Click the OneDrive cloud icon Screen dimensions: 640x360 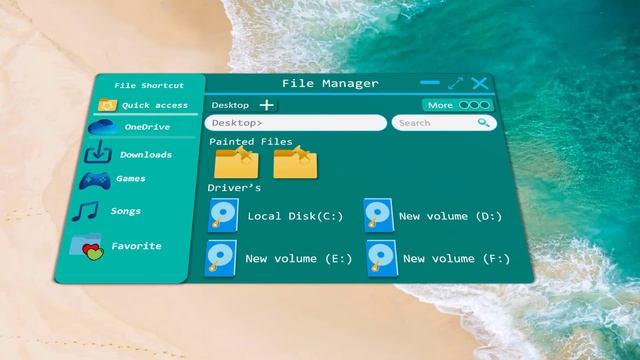102,127
